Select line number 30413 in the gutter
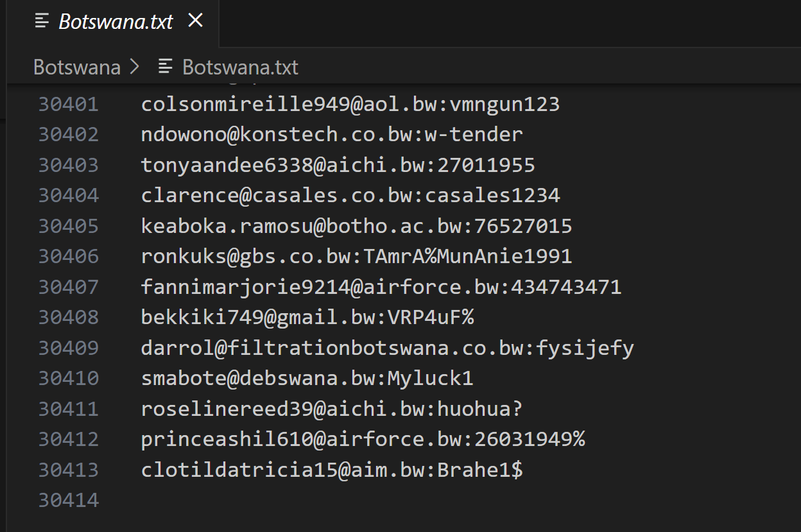Image resolution: width=801 pixels, height=532 pixels. pos(69,470)
